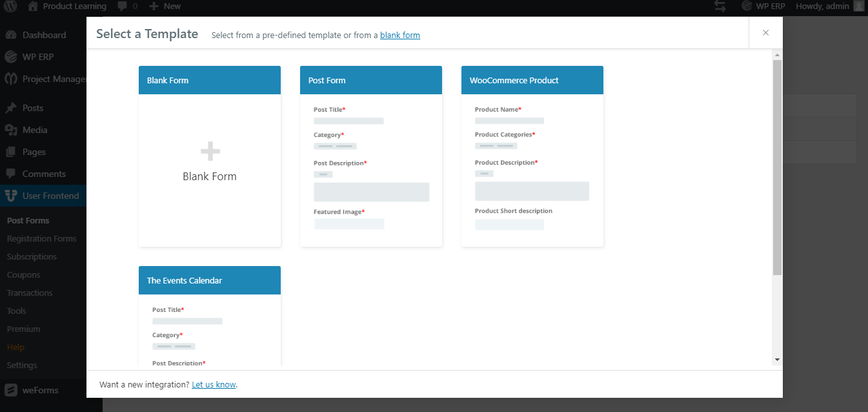This screenshot has width=868, height=412.
Task: Click the WordPress logo icon in admin bar
Action: coord(11,6)
